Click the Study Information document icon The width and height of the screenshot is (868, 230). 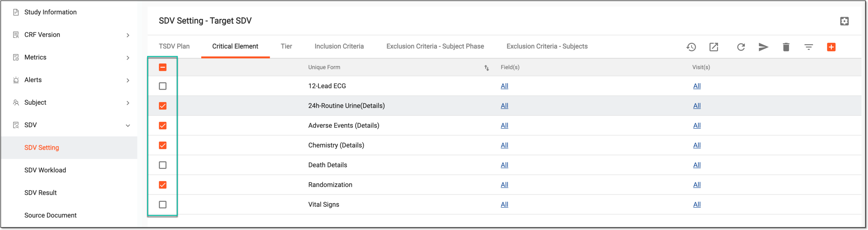pos(16,12)
